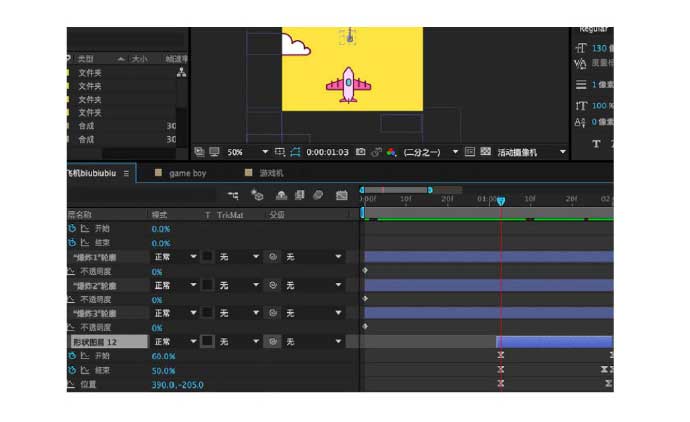Enable frame blending icon in timeline

point(300,195)
